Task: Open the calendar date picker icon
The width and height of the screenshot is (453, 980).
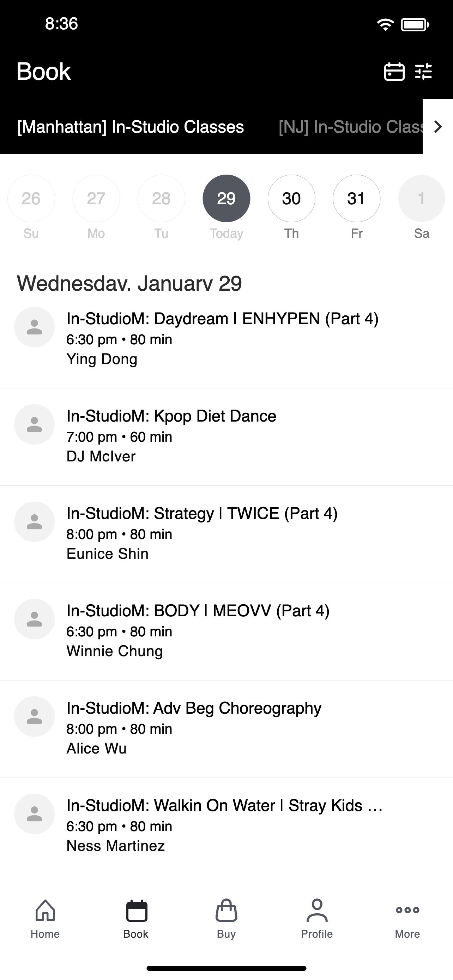Action: [x=394, y=72]
